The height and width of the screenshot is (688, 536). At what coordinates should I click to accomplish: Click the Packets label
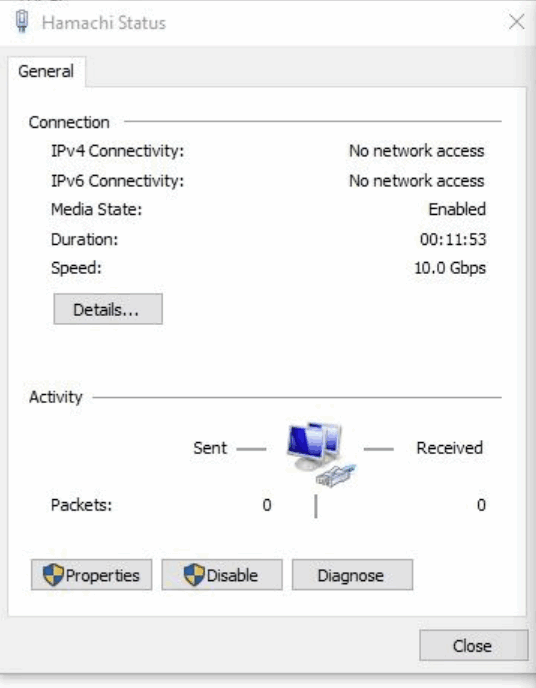tap(82, 505)
